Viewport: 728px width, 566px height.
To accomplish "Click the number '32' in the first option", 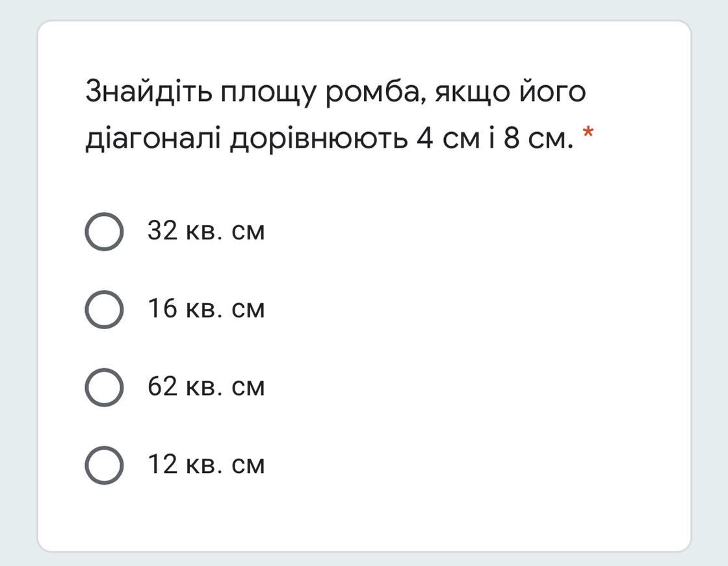I will point(162,230).
